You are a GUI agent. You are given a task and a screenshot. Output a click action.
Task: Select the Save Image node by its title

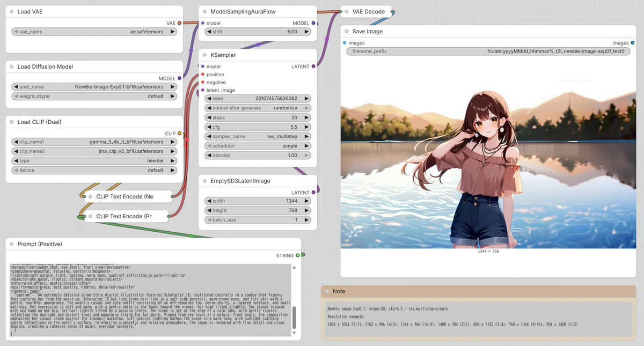coord(368,32)
